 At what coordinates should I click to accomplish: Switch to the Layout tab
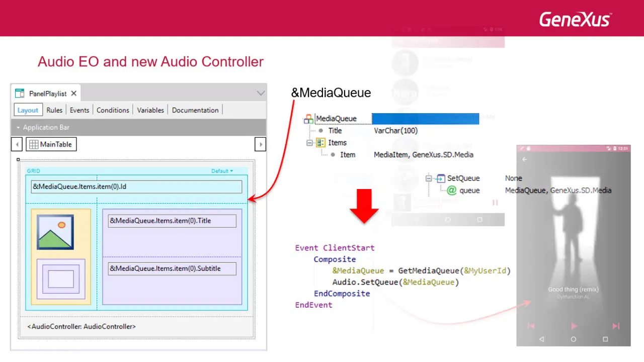pyautogui.click(x=28, y=110)
